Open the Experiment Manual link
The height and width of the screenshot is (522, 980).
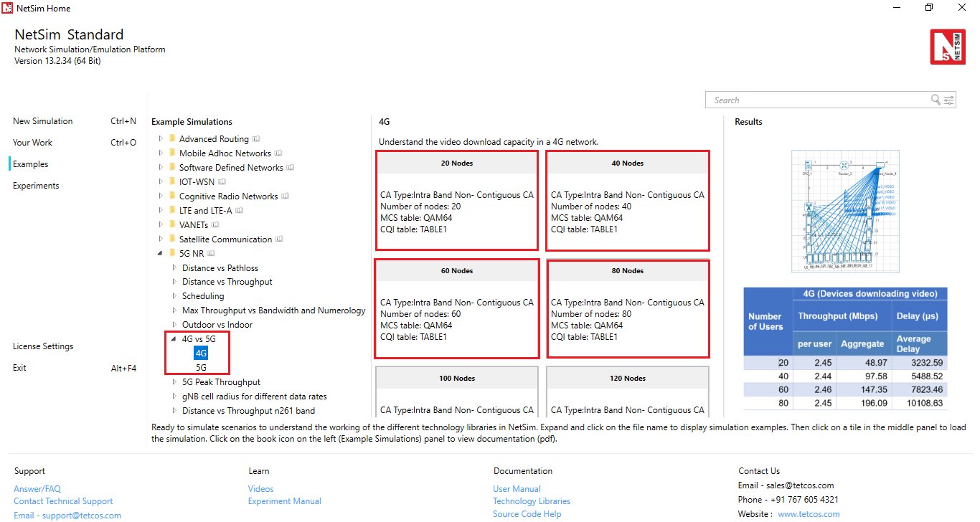tap(285, 501)
